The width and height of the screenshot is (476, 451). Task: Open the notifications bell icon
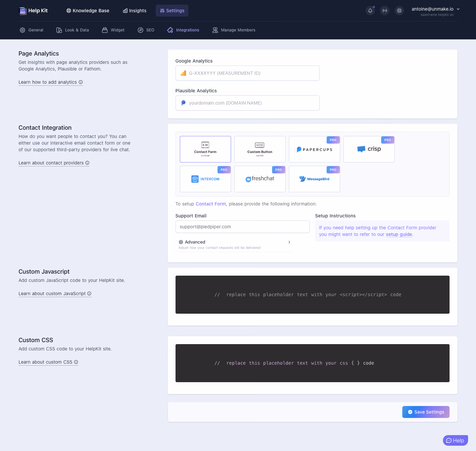[370, 11]
